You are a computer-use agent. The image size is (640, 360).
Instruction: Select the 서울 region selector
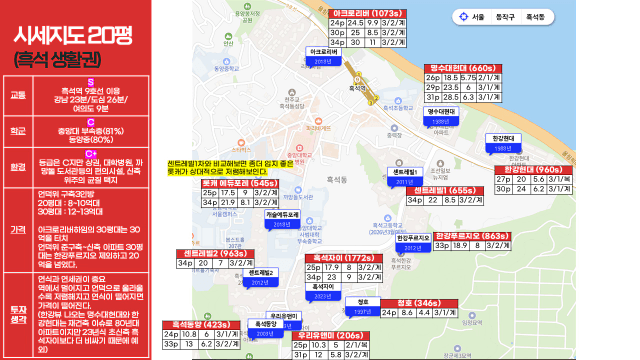tap(478, 17)
